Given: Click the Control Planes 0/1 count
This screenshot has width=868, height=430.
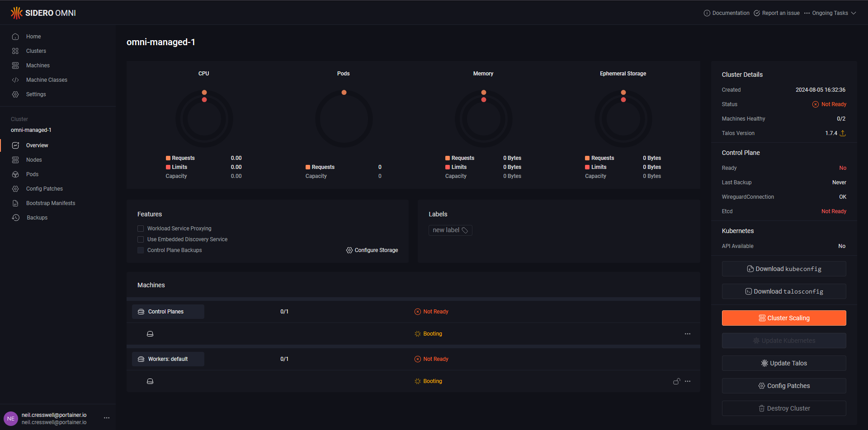Looking at the screenshot, I should coord(284,312).
